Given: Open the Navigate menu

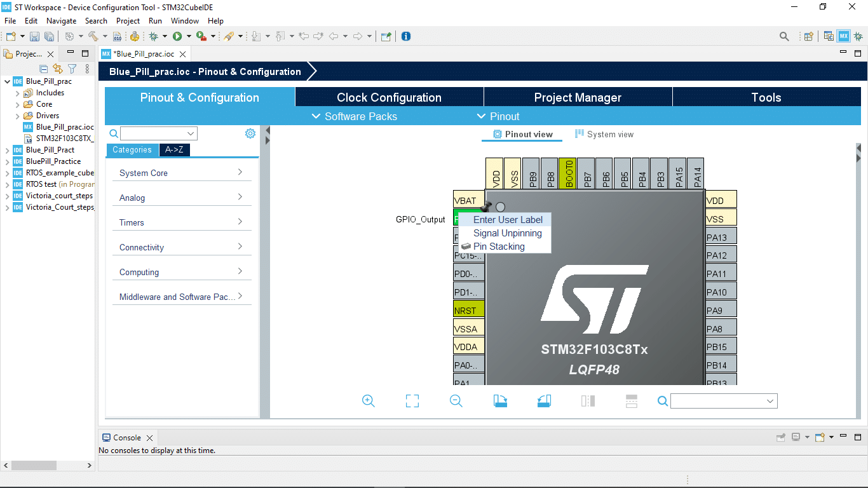Looking at the screenshot, I should pos(61,21).
